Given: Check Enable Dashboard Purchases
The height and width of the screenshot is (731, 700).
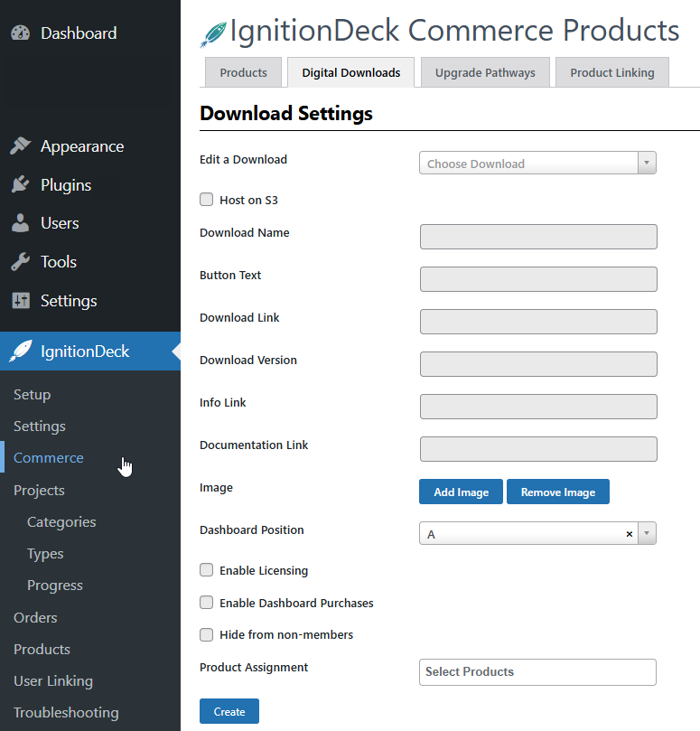Looking at the screenshot, I should point(207,603).
